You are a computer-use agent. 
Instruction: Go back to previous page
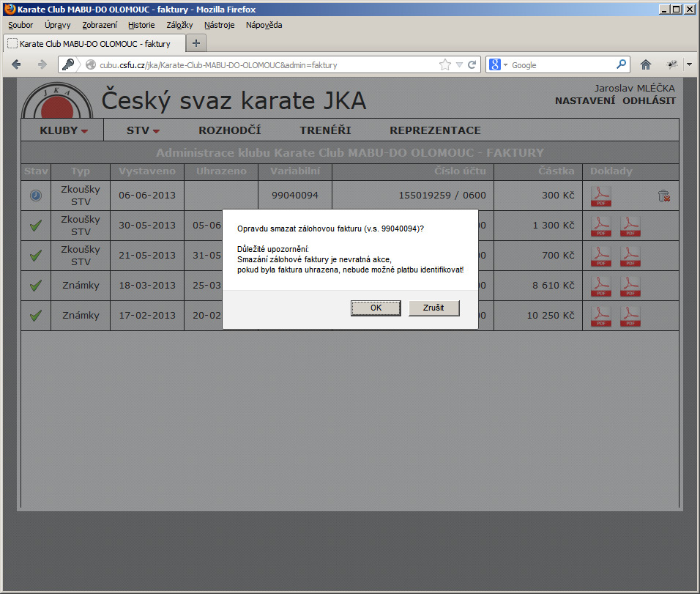tap(17, 64)
